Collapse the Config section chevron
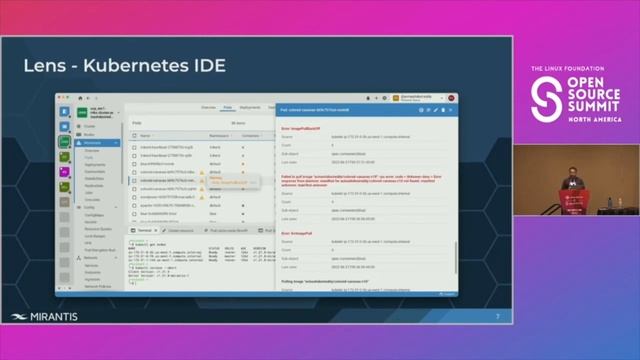Screen dimensions: 640x360 [116, 207]
